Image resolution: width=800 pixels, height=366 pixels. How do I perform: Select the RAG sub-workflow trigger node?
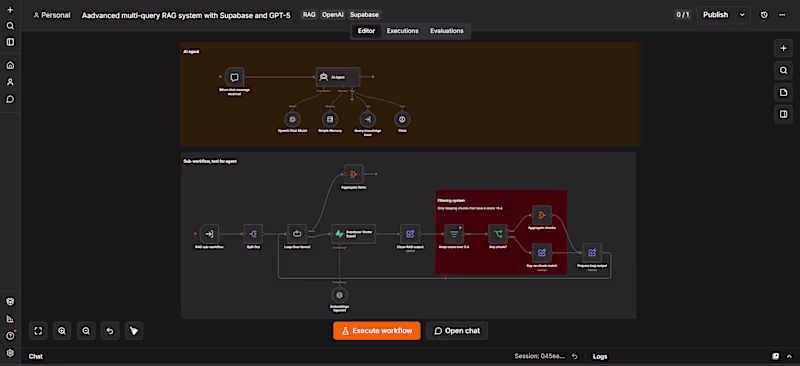tap(209, 234)
